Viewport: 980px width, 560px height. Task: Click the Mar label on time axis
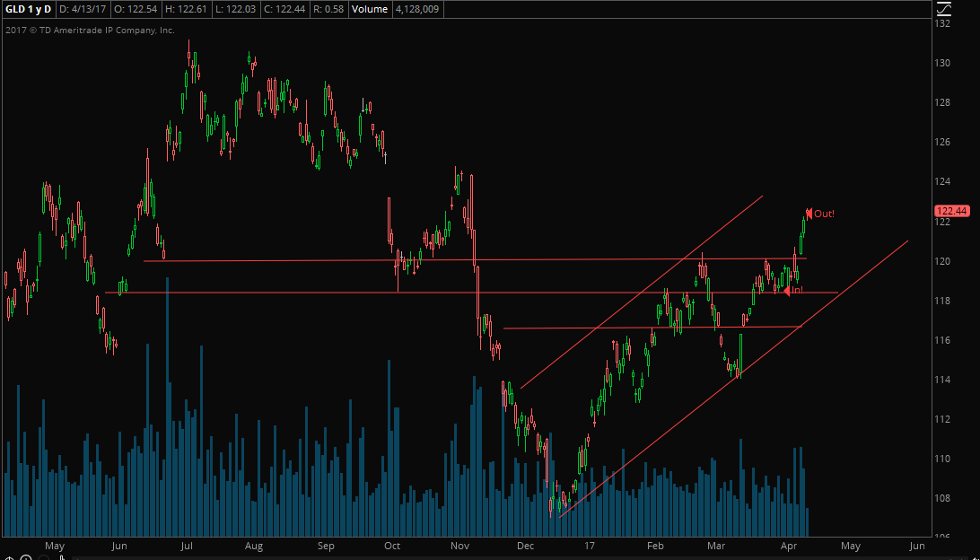pos(718,546)
